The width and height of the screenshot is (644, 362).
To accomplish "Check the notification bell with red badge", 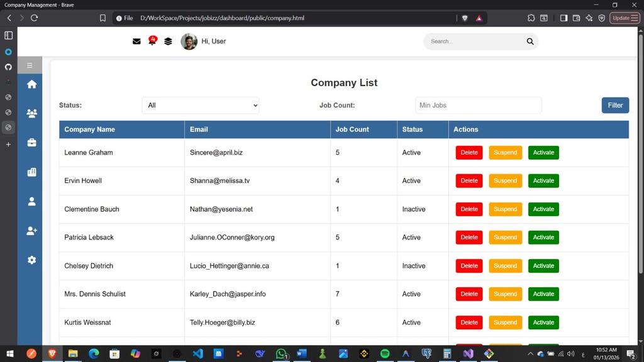I will coord(152,41).
